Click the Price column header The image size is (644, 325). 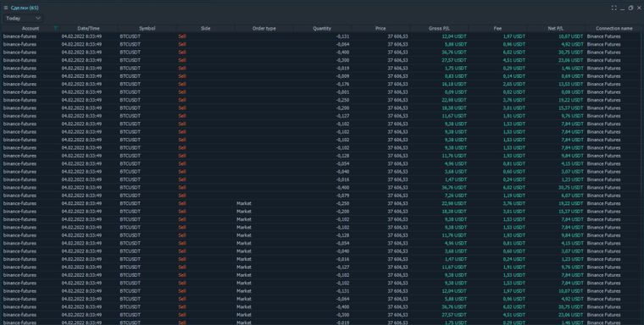coord(380,28)
